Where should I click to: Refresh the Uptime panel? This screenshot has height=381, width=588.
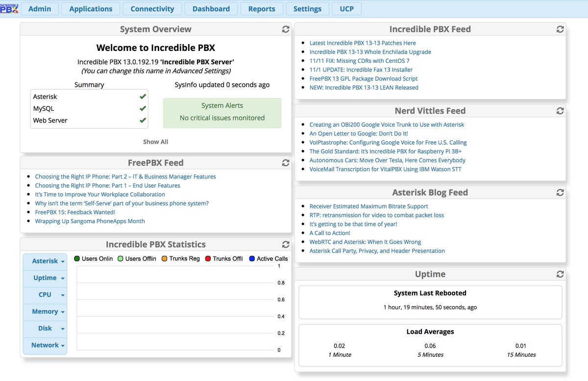point(560,274)
